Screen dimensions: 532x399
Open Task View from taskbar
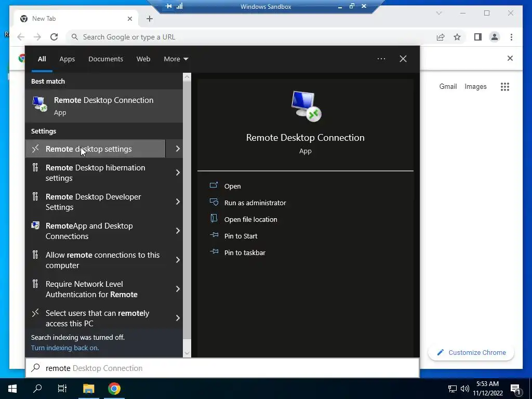pyautogui.click(x=62, y=389)
